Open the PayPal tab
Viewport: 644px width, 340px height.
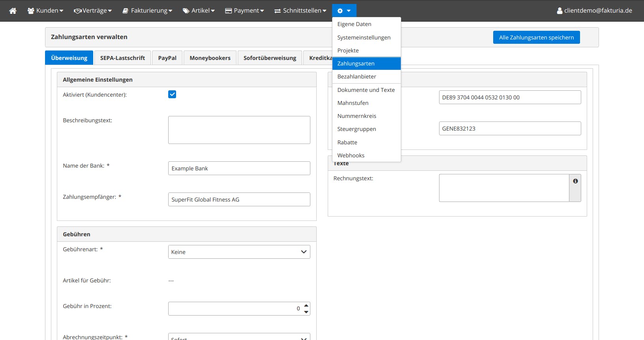(x=167, y=58)
